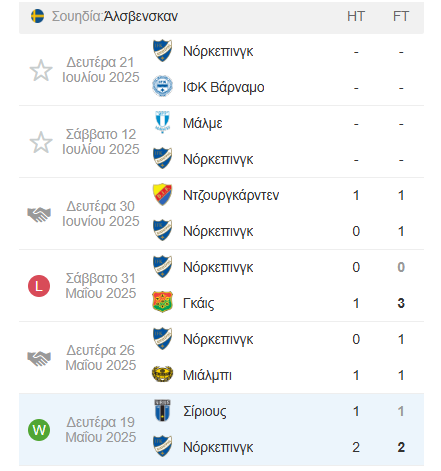441x471 pixels.
Task: Click the draw handshake icon for 26 Μαΐου
Action: coord(39,358)
